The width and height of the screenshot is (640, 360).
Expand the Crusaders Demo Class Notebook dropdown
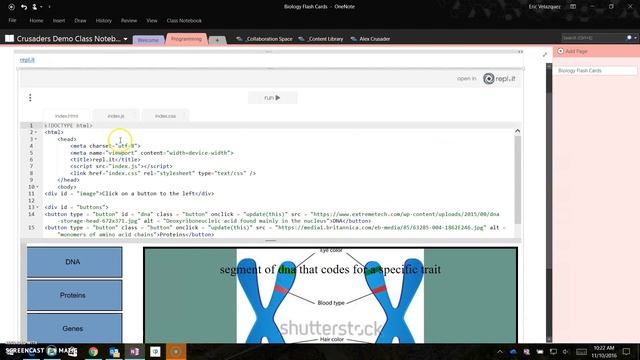pyautogui.click(x=126, y=39)
